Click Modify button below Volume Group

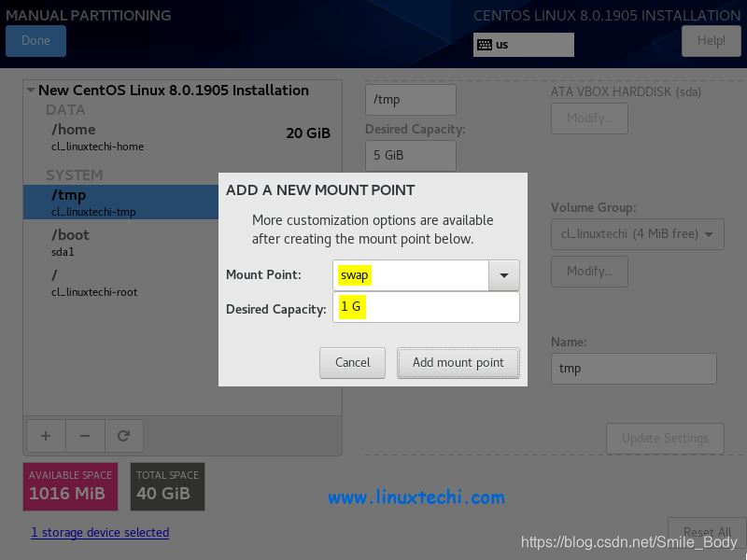(589, 272)
